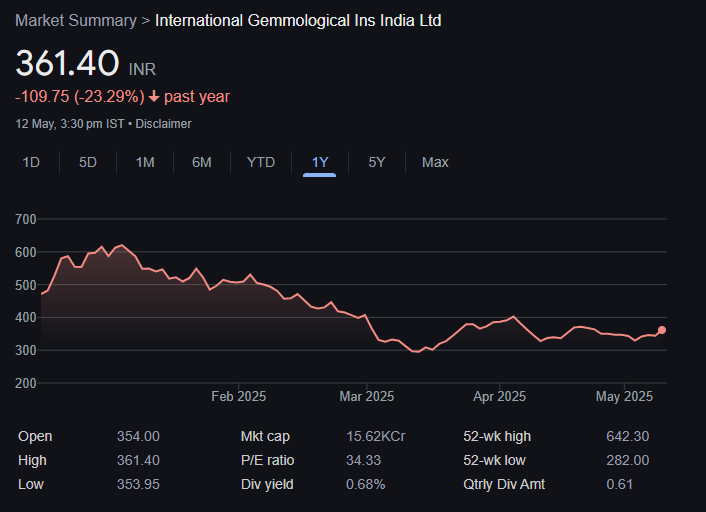Click the Disclaimer link
Screen dimensions: 706x512
[163, 124]
